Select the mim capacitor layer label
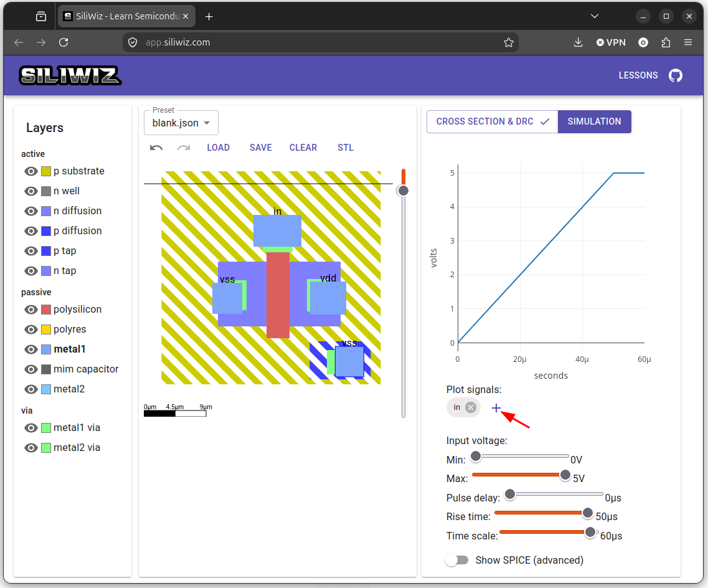Image resolution: width=708 pixels, height=588 pixels. 86,369
